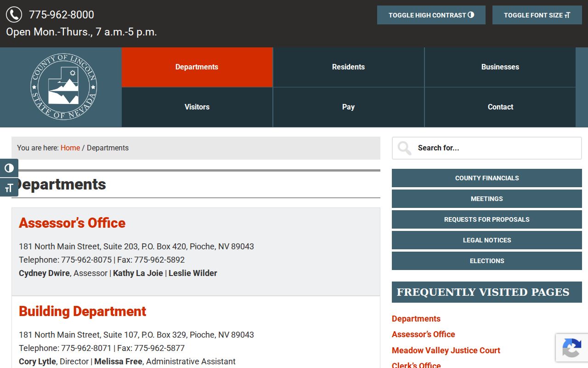Open Requests for Proposals

487,219
